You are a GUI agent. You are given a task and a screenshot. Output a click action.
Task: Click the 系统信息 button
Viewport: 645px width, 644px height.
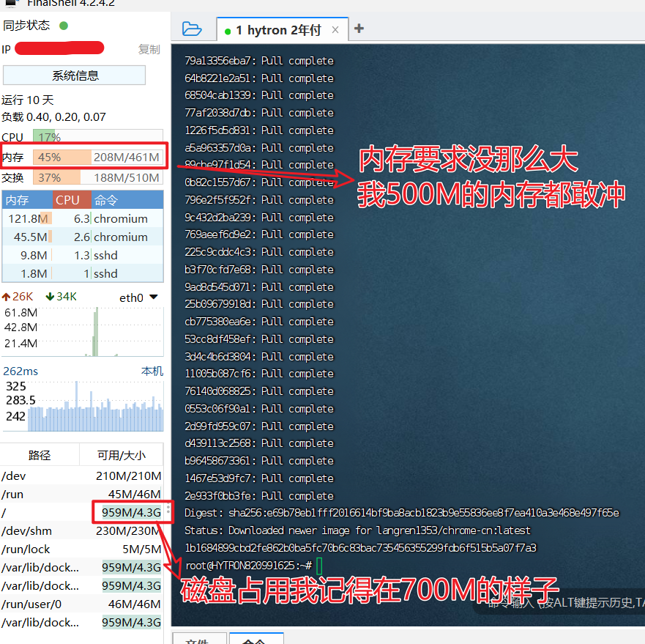pyautogui.click(x=75, y=75)
